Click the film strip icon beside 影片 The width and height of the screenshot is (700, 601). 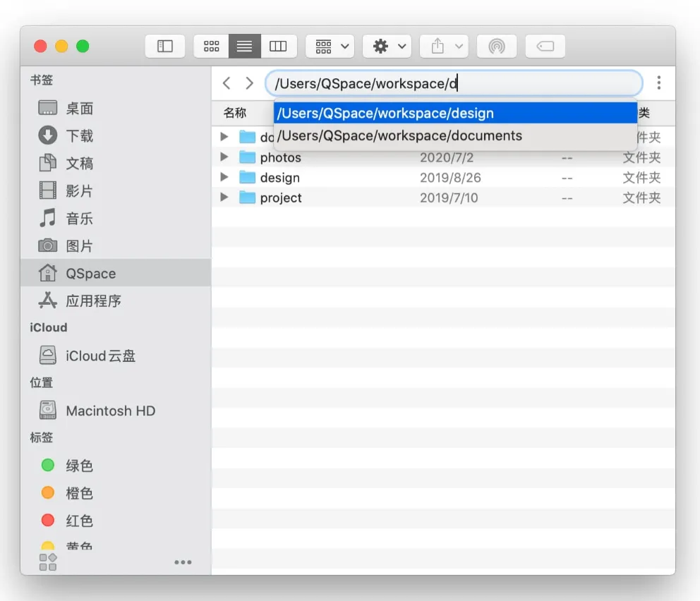tap(48, 190)
